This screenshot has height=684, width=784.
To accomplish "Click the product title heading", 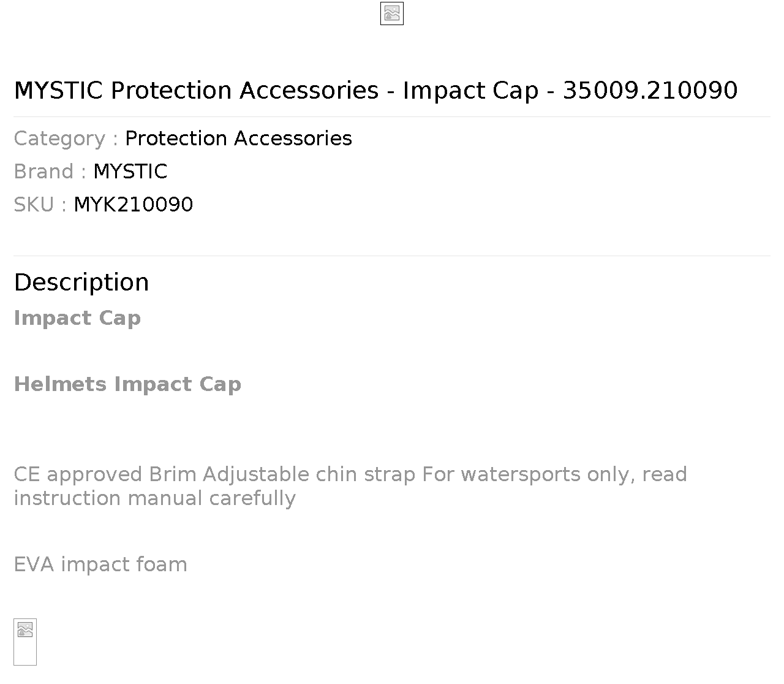I will pos(375,90).
